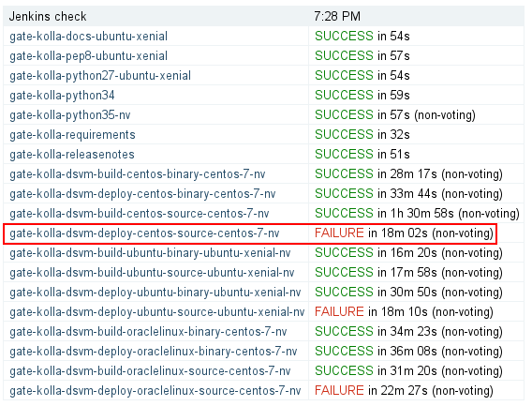This screenshot has height=406, width=532.
Task: Click gate-kolla-python27-ubuntu-xenial job
Action: tap(100, 75)
